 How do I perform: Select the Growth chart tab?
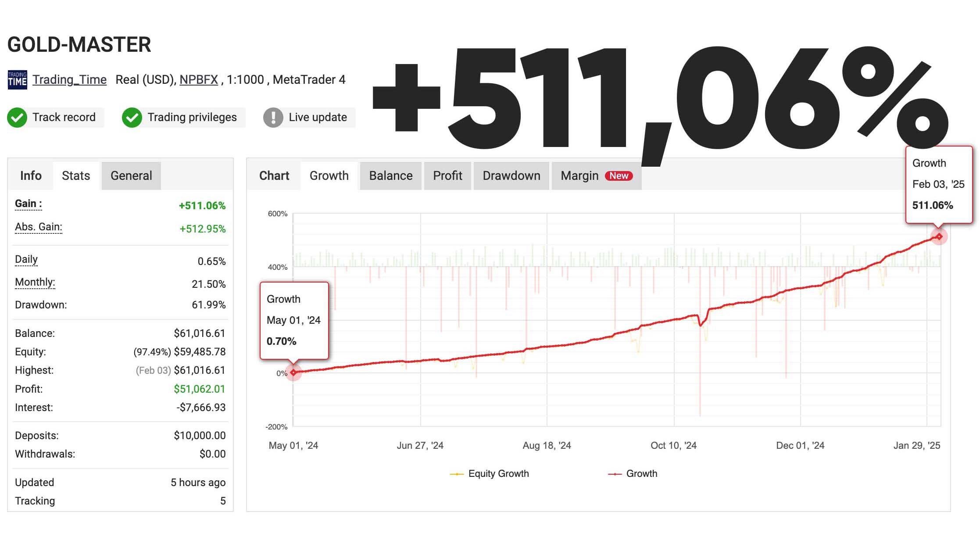(329, 176)
